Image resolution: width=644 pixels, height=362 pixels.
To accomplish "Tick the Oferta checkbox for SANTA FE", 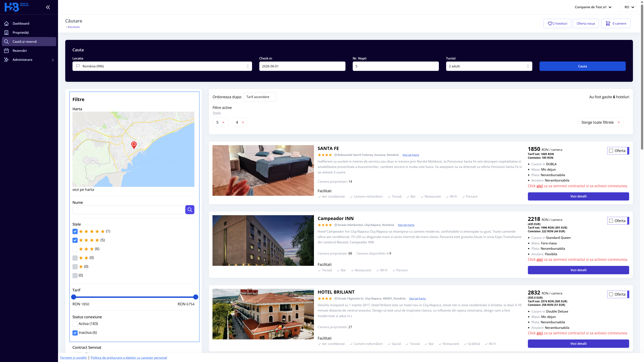I will (x=611, y=151).
